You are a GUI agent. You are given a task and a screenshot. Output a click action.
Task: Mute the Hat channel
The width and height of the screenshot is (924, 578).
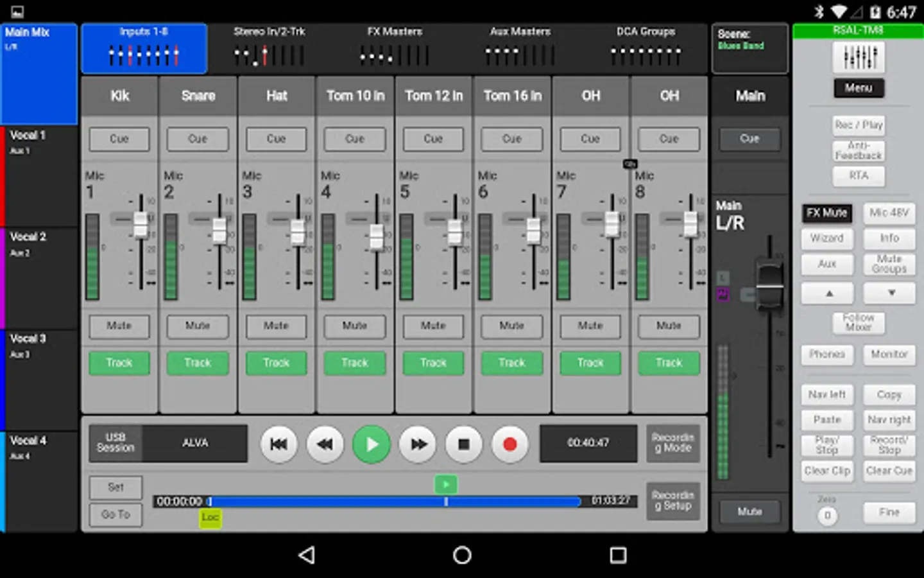(276, 326)
